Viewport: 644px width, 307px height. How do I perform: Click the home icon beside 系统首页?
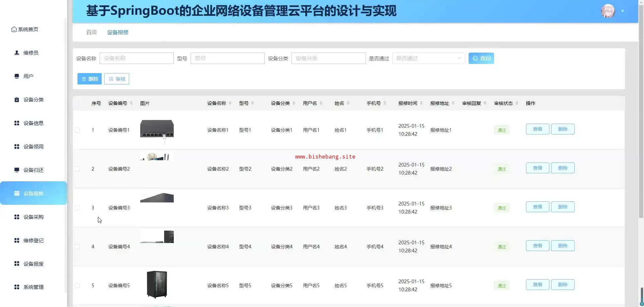pos(14,29)
